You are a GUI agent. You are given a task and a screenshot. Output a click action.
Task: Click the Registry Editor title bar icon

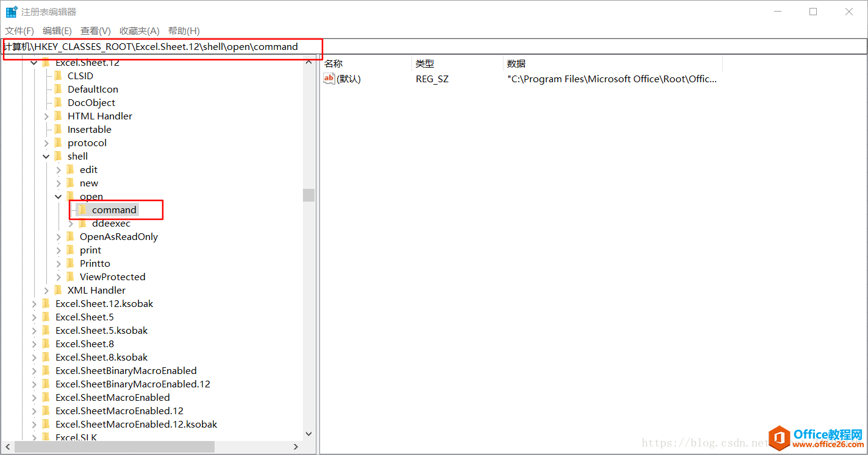[x=10, y=11]
